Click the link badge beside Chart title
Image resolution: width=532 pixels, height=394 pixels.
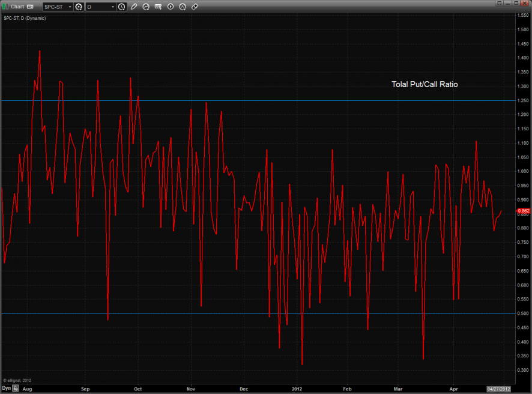tap(30, 7)
